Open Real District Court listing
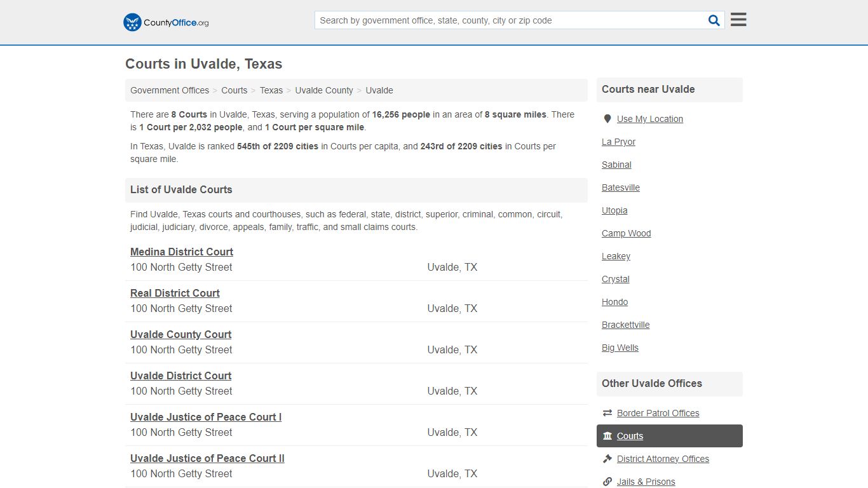 pos(175,293)
